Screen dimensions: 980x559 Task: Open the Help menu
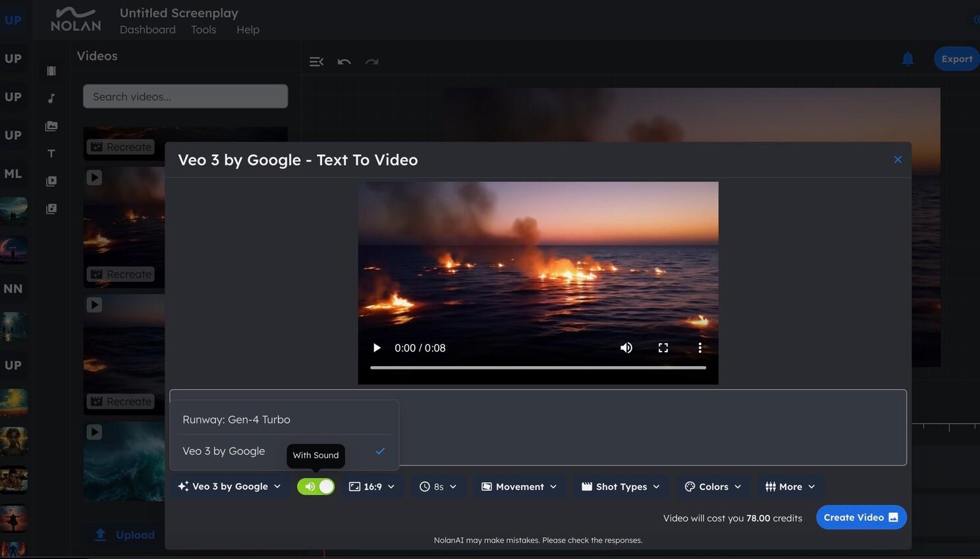pos(248,30)
